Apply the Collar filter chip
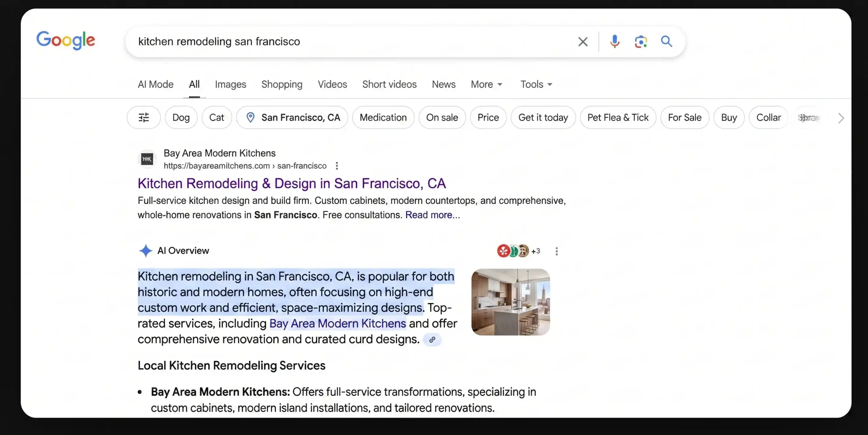Image resolution: width=868 pixels, height=435 pixels. pyautogui.click(x=769, y=117)
